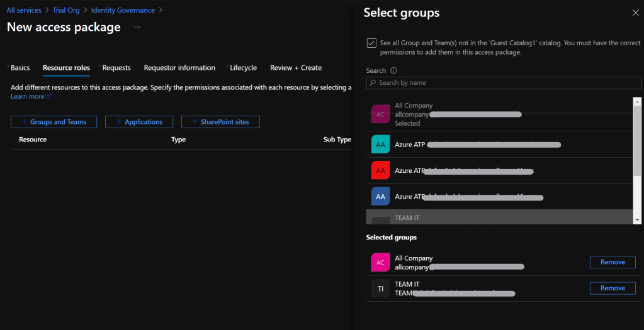Click the blue Azure ATP group avatar
The height and width of the screenshot is (330, 644).
pos(380,197)
